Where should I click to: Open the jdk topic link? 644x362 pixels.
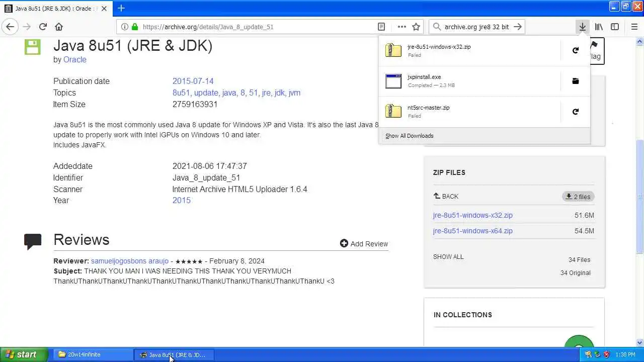pos(279,93)
